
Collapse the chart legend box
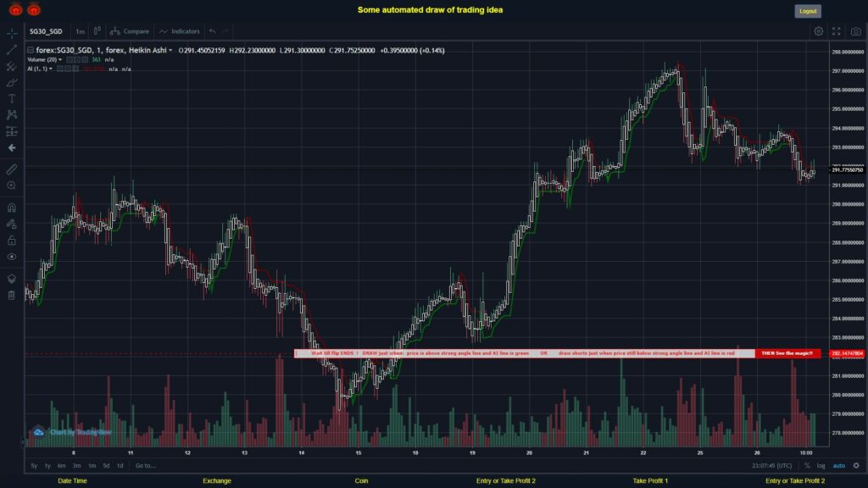click(x=31, y=50)
